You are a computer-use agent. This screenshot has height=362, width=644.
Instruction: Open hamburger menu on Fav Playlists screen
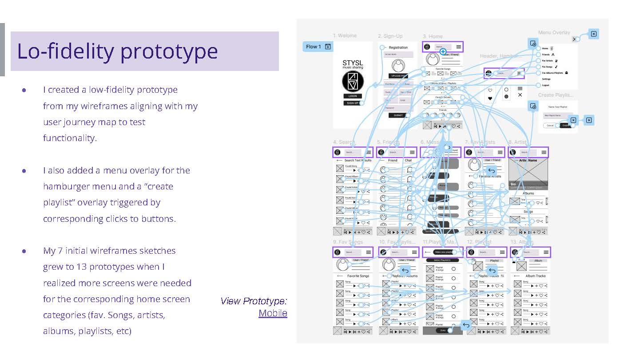[x=414, y=252]
